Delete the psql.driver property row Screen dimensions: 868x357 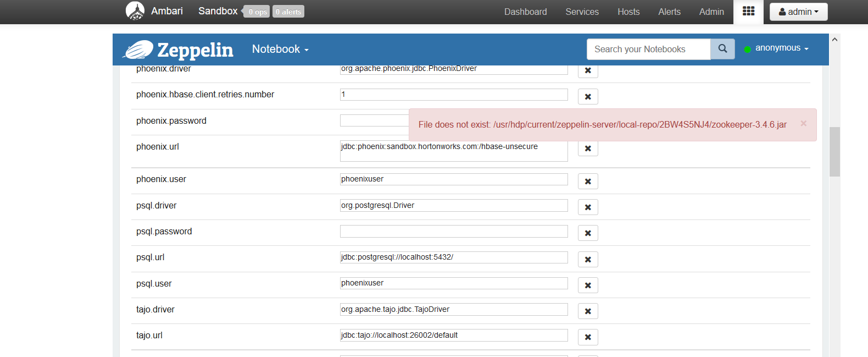588,207
